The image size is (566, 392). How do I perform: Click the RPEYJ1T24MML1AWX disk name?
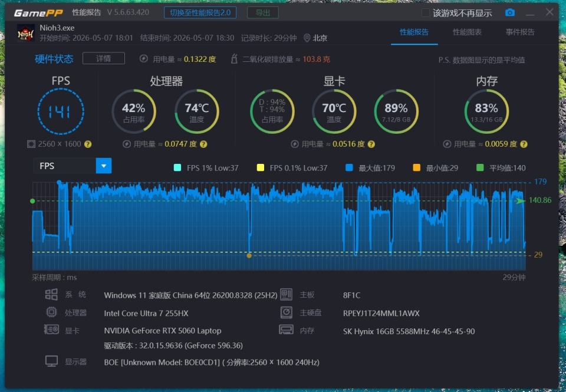pyautogui.click(x=381, y=314)
